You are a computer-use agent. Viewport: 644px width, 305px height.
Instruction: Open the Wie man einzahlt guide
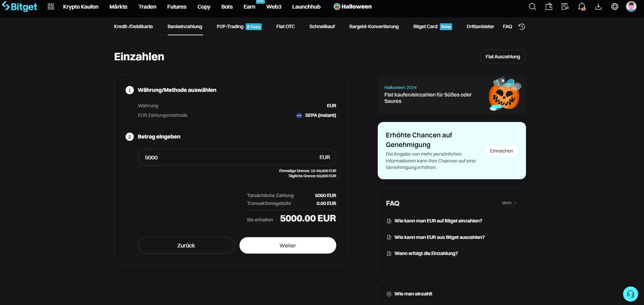tap(413, 294)
